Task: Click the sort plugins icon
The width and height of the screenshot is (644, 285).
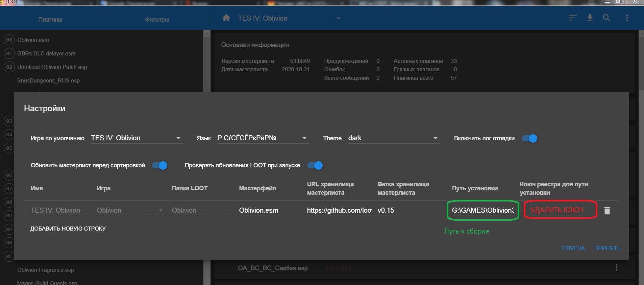Action: [572, 18]
